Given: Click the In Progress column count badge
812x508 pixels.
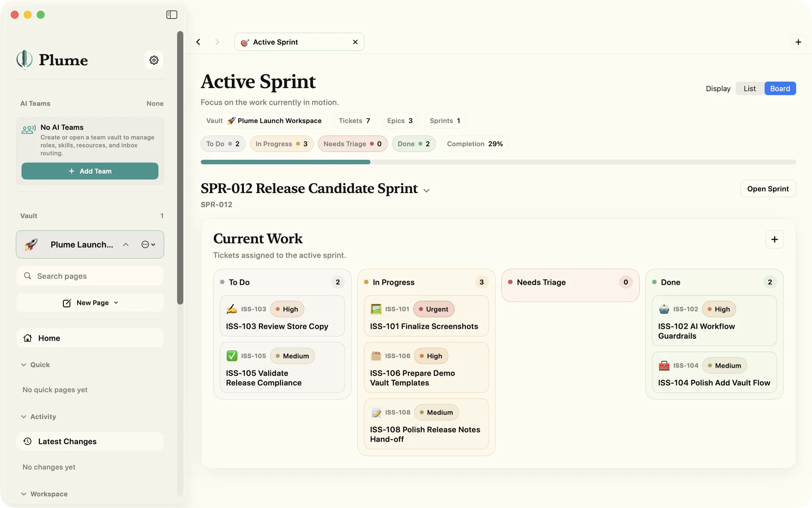Looking at the screenshot, I should 482,282.
